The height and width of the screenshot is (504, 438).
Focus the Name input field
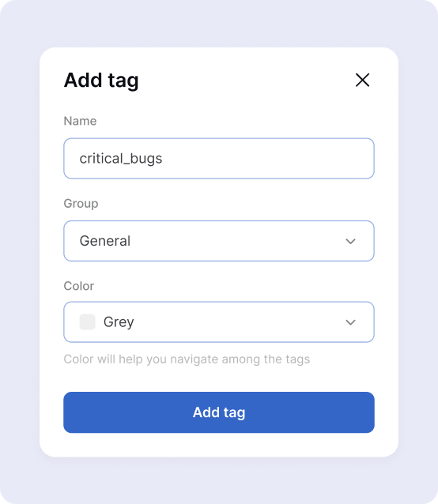coord(219,159)
